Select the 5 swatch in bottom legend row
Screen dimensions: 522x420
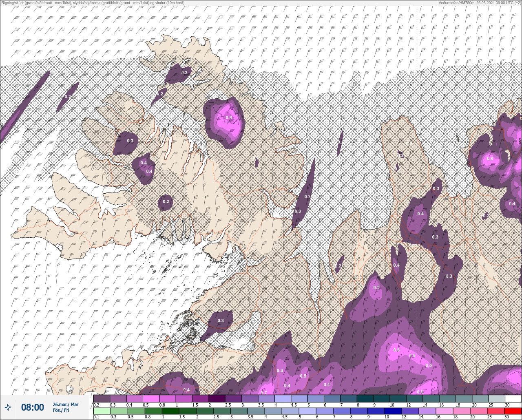click(307, 411)
